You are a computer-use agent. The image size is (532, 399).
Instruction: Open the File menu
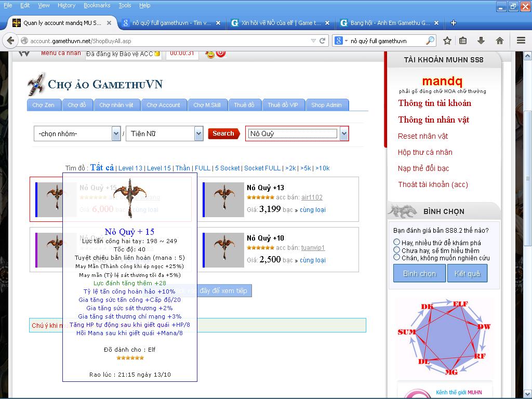point(8,5)
